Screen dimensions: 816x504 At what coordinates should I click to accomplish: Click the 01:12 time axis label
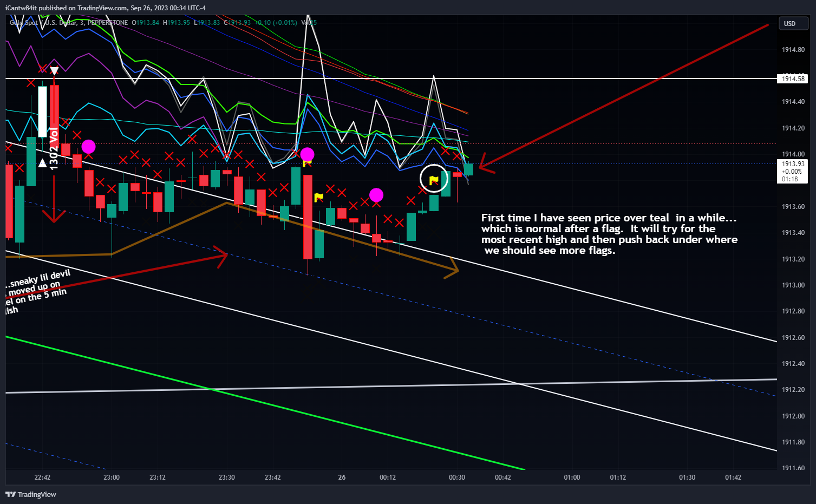(618, 477)
